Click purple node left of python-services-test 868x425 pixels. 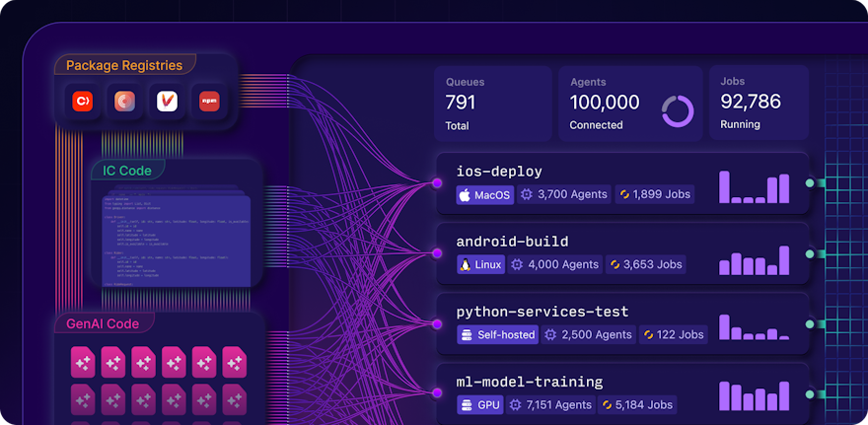[x=437, y=323]
